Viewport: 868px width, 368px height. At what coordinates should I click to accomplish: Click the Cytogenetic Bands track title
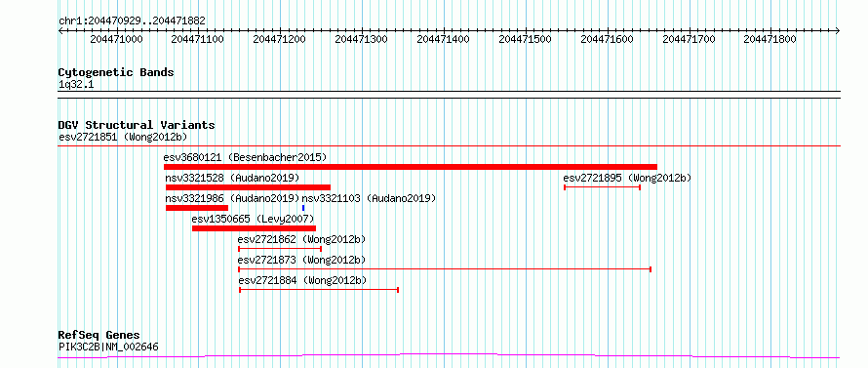pyautogui.click(x=116, y=72)
